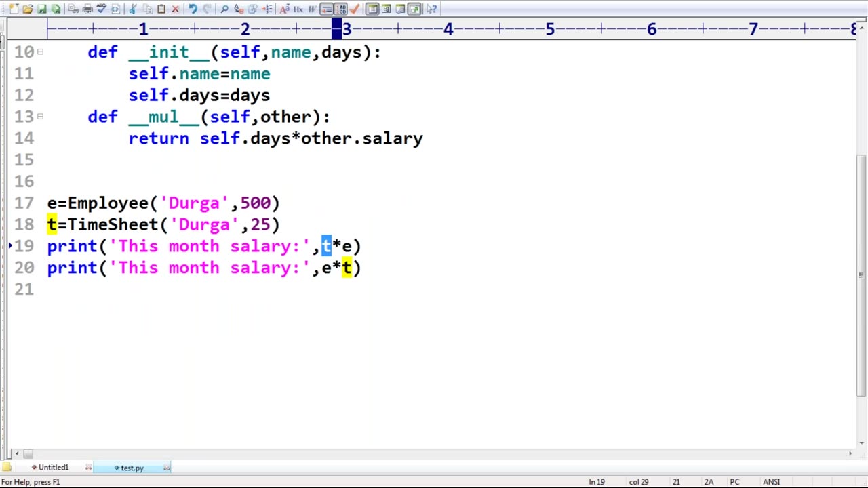Click the red X Delete icon

[x=175, y=9]
